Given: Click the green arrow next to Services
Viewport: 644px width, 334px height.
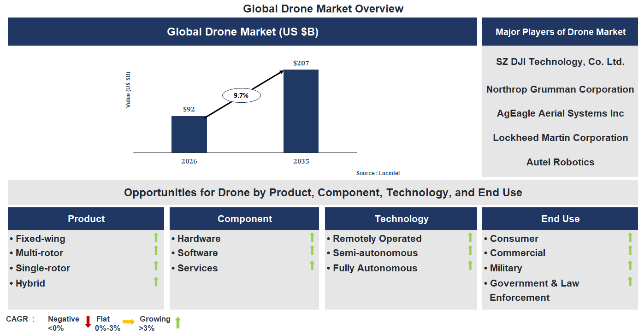Looking at the screenshot, I should 313,266.
